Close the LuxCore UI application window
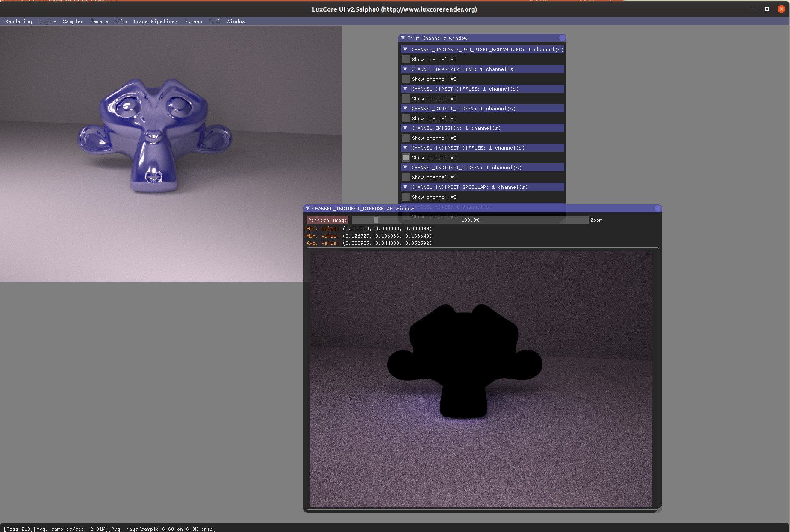The width and height of the screenshot is (790, 532). [781, 9]
